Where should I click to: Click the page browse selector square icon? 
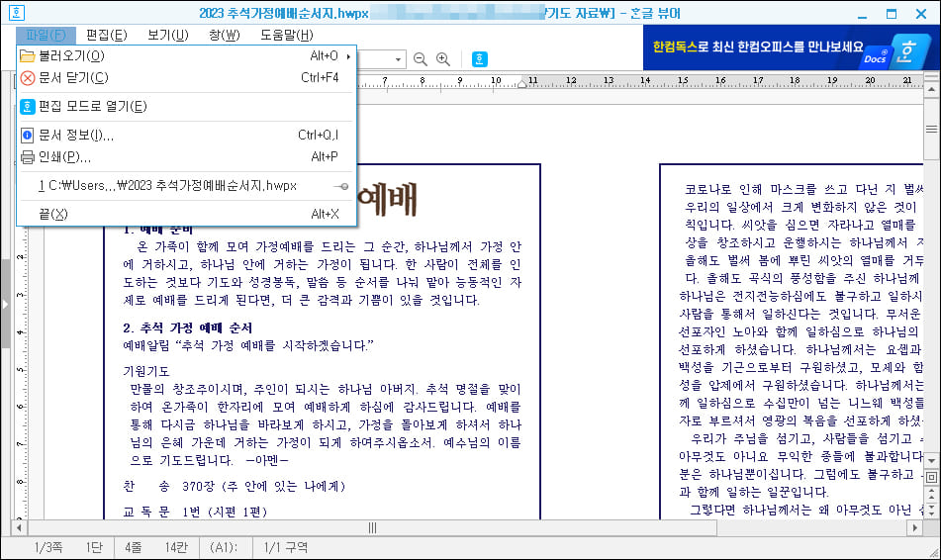click(x=931, y=478)
